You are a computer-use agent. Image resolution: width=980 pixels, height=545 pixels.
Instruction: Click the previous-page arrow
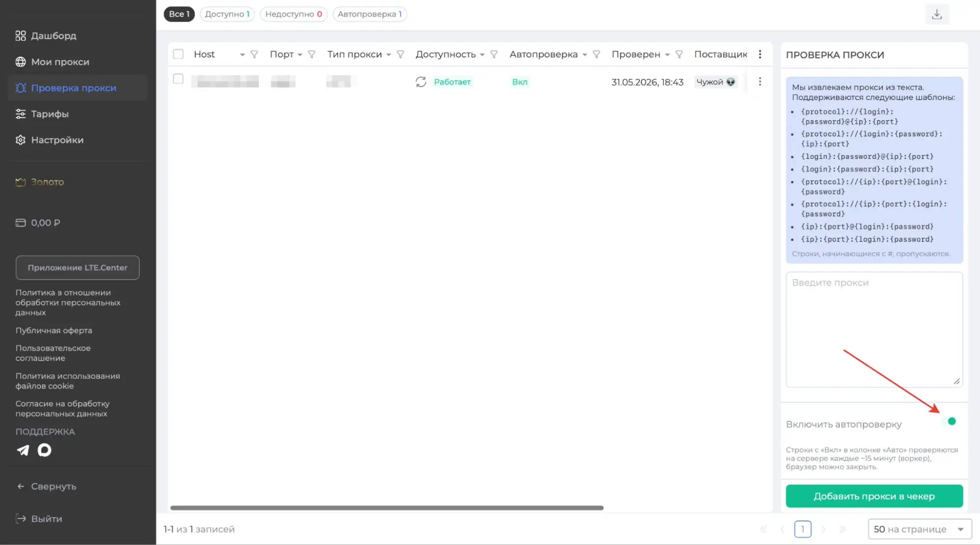click(782, 529)
